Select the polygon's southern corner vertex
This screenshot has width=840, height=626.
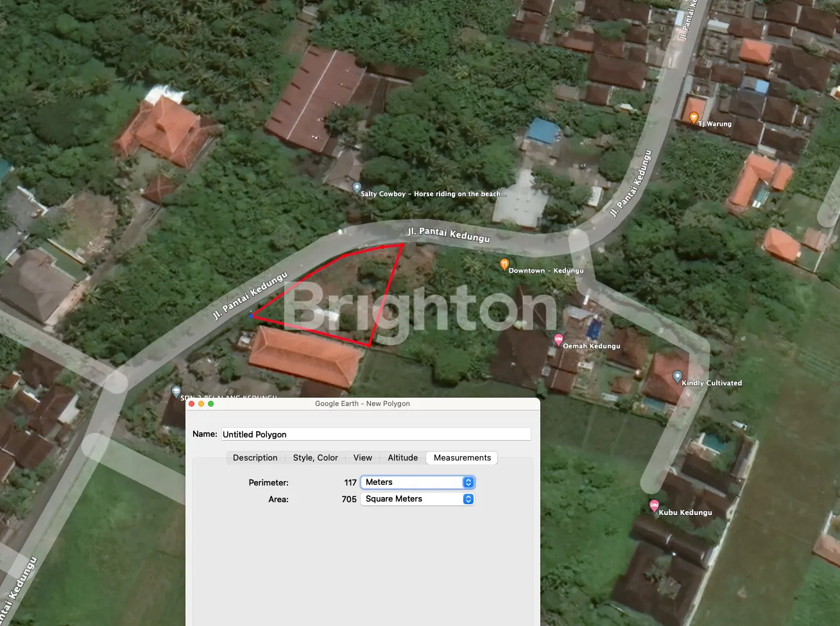coord(369,346)
